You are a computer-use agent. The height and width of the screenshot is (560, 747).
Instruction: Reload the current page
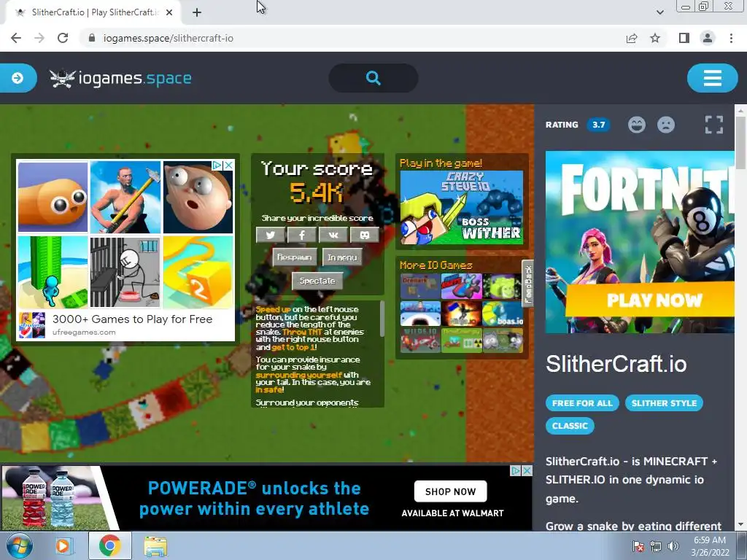tap(63, 38)
